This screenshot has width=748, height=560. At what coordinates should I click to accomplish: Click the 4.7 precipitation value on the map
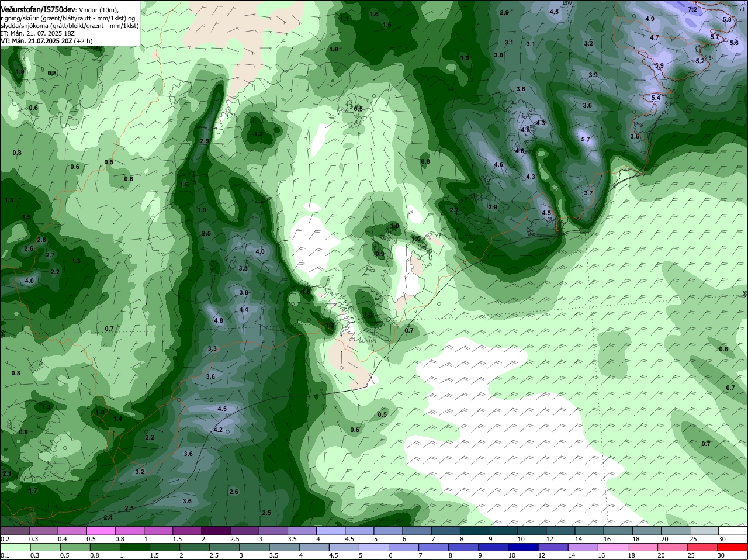(x=654, y=37)
